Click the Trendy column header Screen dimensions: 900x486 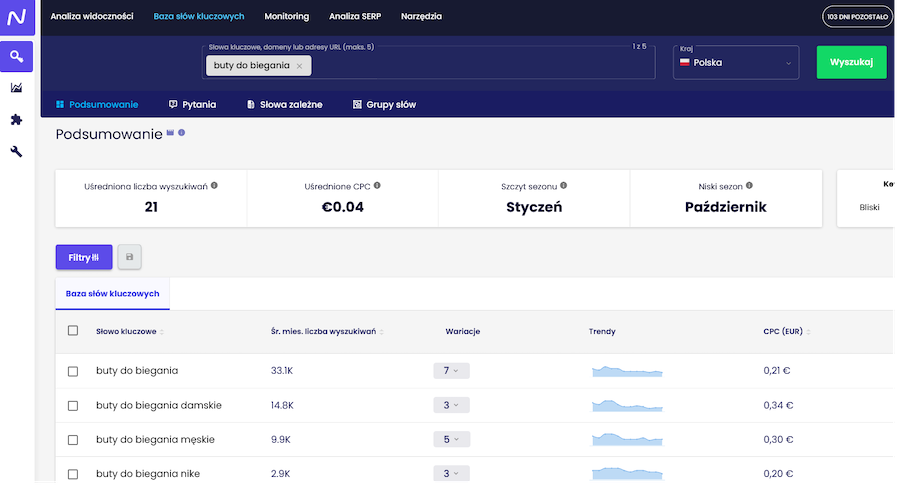pyautogui.click(x=602, y=331)
